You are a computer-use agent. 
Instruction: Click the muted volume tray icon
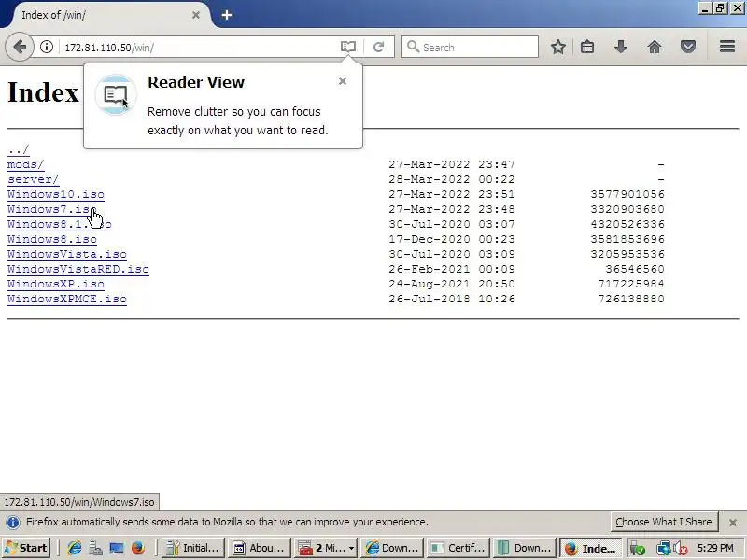click(681, 549)
